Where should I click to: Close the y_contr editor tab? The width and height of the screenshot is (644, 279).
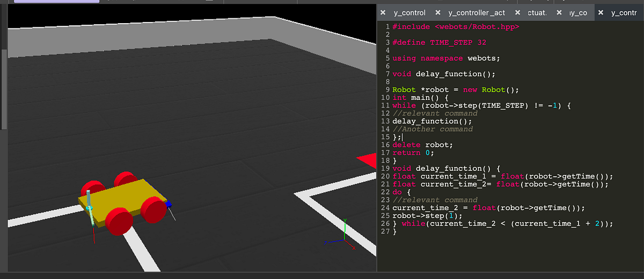coord(601,12)
